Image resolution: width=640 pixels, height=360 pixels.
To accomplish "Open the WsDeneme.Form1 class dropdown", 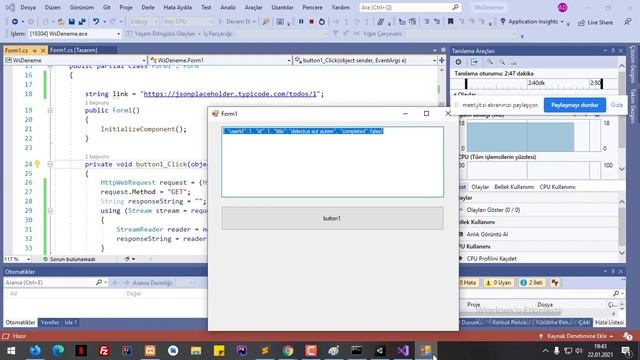I will 289,60.
